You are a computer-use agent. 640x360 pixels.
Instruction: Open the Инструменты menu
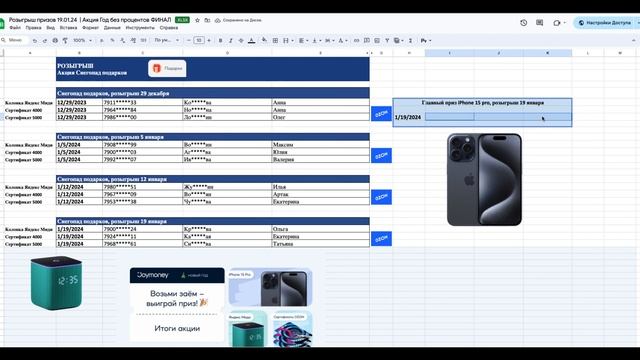[140, 28]
